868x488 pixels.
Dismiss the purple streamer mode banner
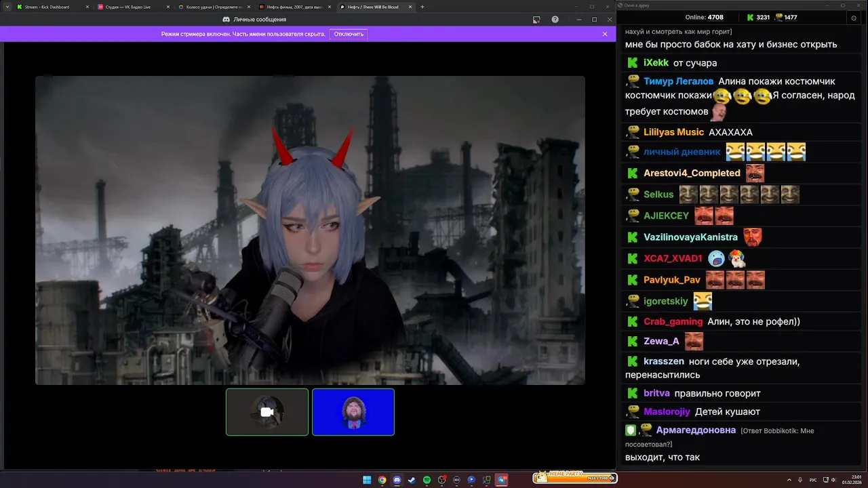pyautogui.click(x=605, y=34)
